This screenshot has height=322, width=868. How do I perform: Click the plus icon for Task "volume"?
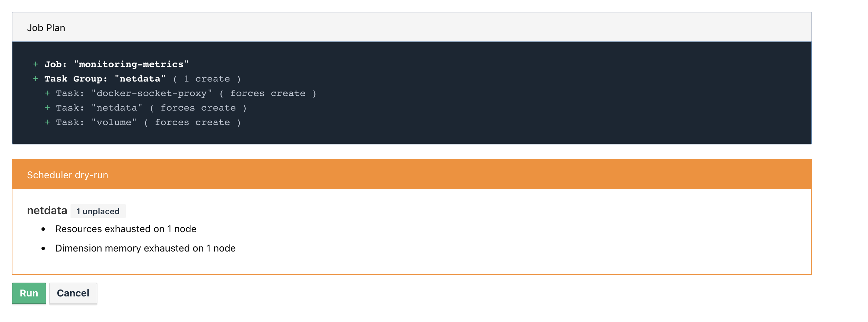coord(48,122)
